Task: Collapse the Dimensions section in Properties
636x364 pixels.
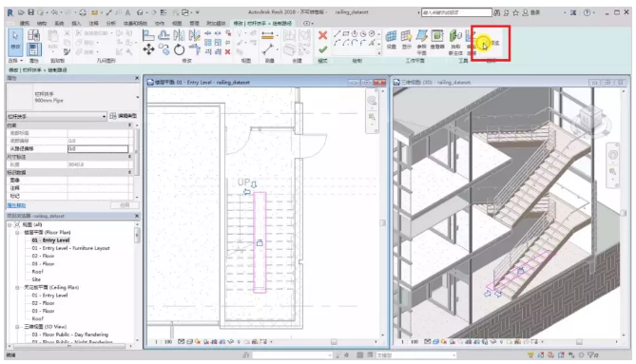Action: tap(130, 157)
